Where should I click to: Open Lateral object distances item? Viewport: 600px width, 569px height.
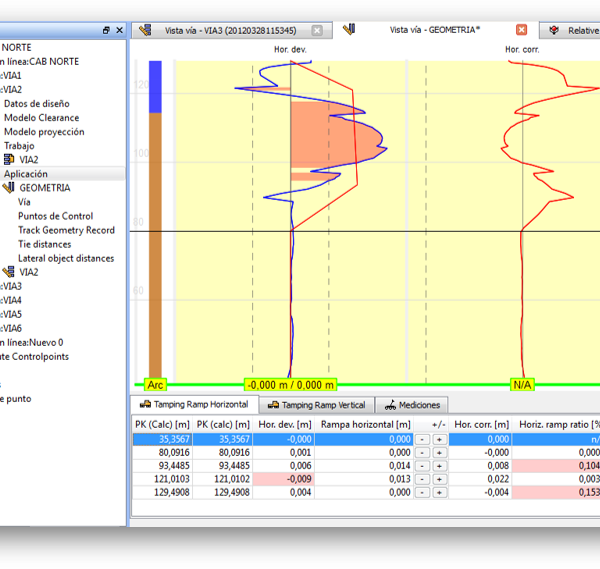66,258
